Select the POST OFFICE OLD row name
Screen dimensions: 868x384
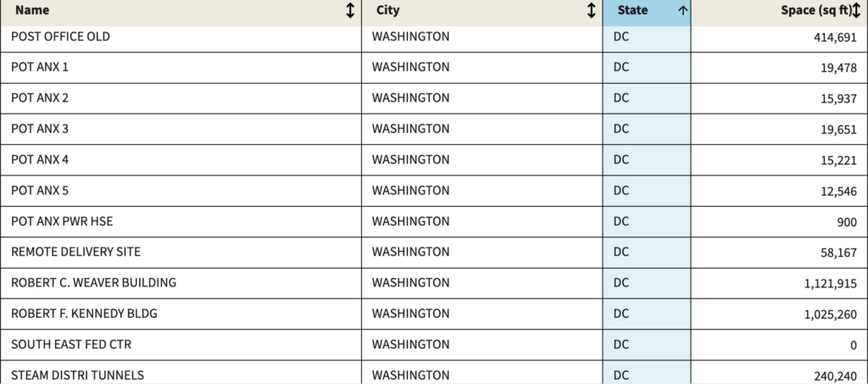[60, 36]
